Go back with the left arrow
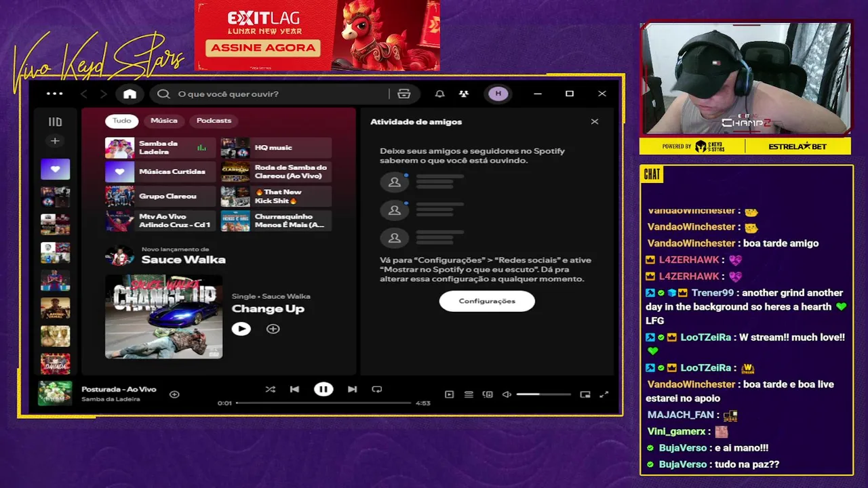The image size is (868, 488). [x=84, y=94]
